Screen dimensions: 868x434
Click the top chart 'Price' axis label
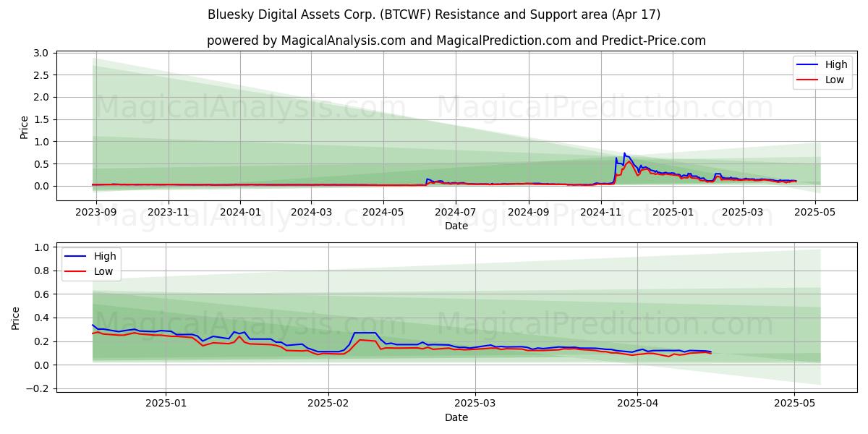(24, 127)
